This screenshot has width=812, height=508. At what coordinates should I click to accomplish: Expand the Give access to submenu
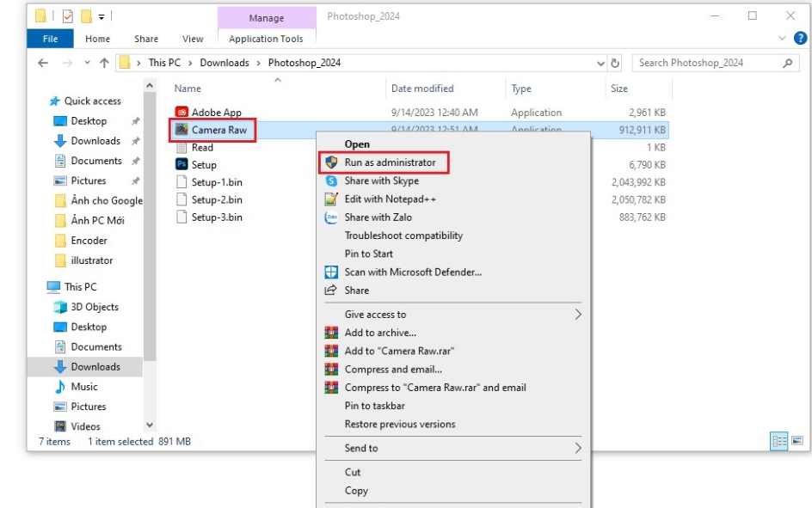click(x=578, y=315)
